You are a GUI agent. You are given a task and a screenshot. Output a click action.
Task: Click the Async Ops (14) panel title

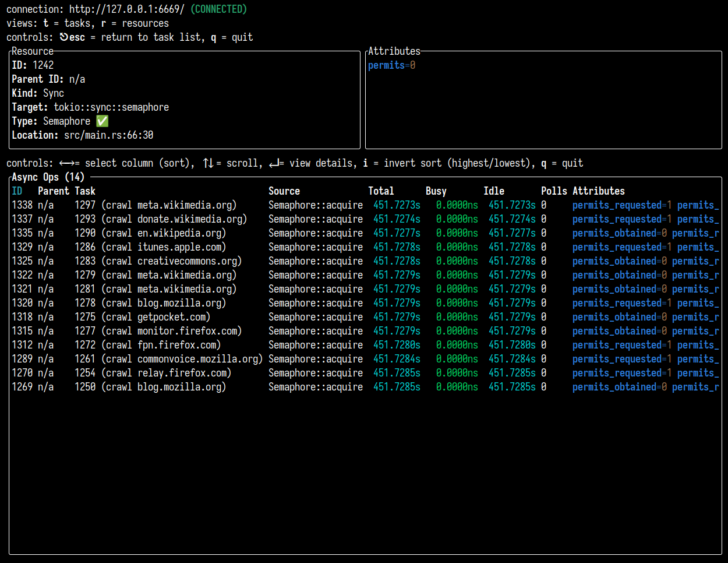tap(48, 177)
